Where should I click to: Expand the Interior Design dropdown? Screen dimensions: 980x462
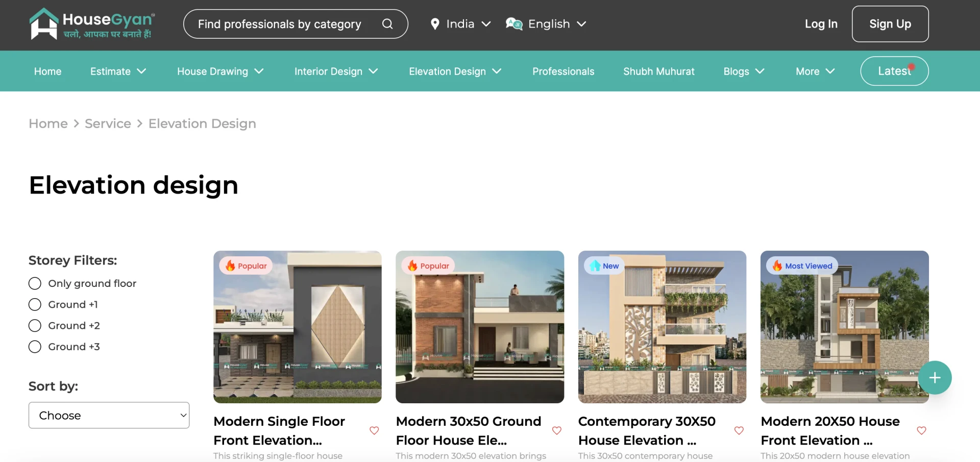[x=336, y=71]
